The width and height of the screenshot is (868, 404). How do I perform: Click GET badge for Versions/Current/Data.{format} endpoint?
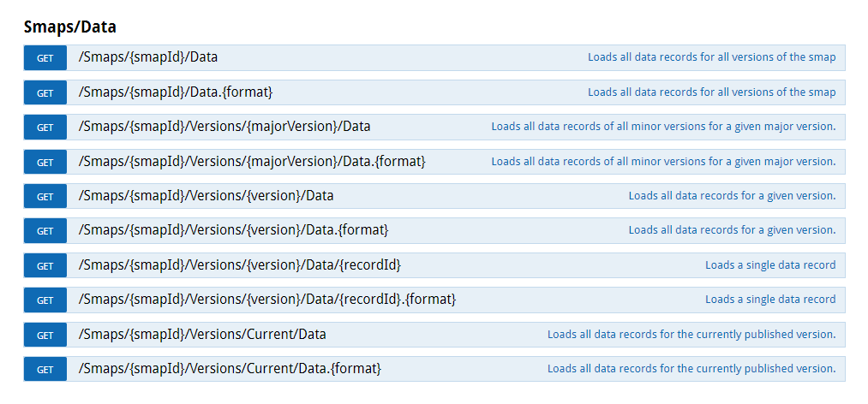pyautogui.click(x=45, y=369)
